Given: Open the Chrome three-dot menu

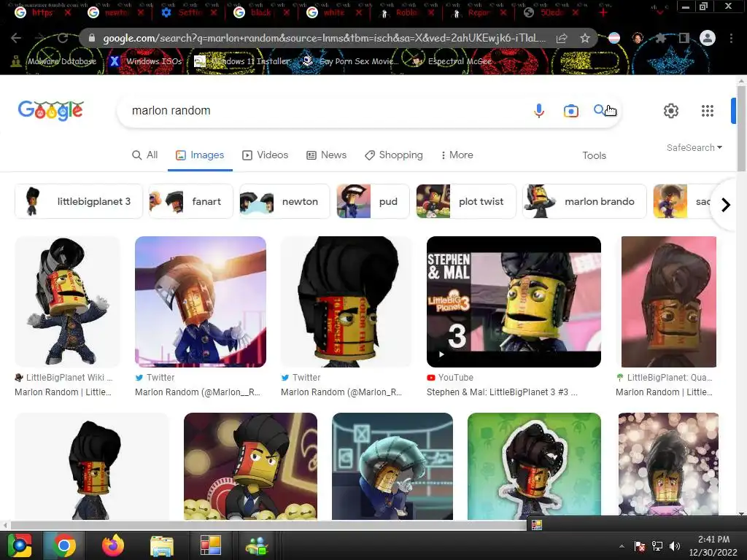Looking at the screenshot, I should coord(731,38).
